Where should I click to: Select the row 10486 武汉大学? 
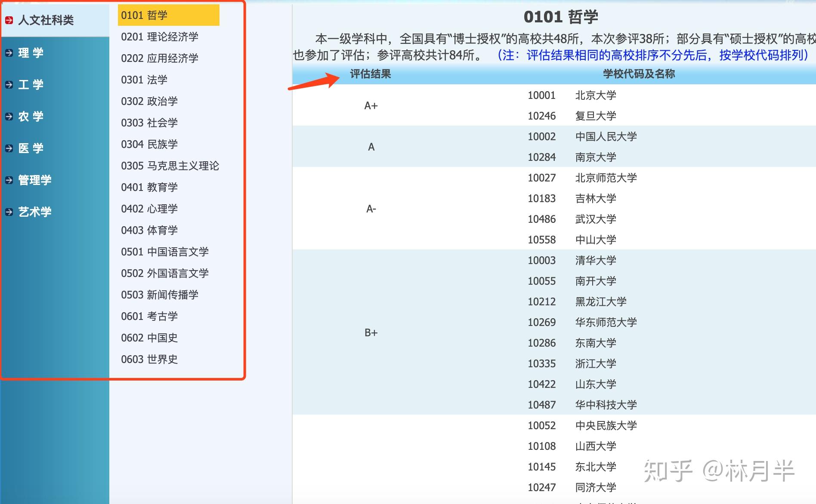pos(572,219)
